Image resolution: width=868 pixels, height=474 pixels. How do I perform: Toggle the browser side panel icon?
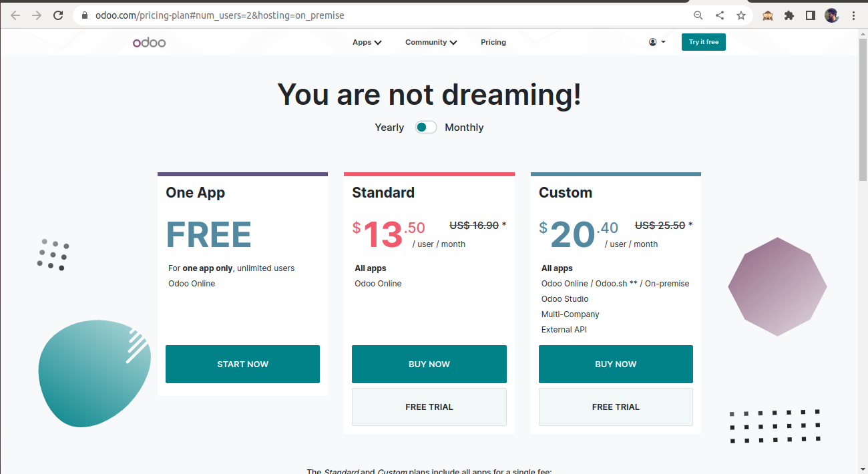pyautogui.click(x=811, y=15)
